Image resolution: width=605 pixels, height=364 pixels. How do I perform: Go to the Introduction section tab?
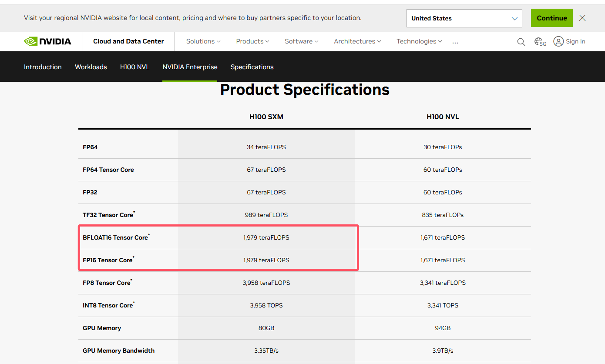pos(43,67)
